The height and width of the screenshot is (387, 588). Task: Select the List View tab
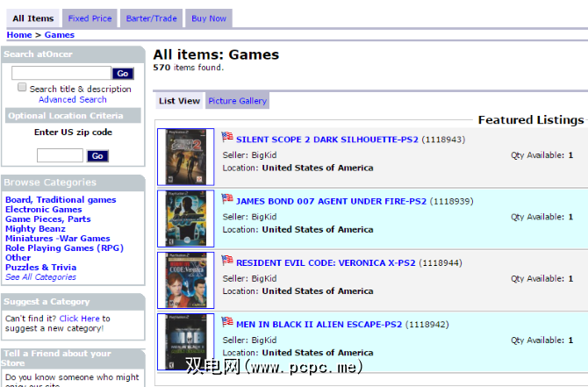179,101
